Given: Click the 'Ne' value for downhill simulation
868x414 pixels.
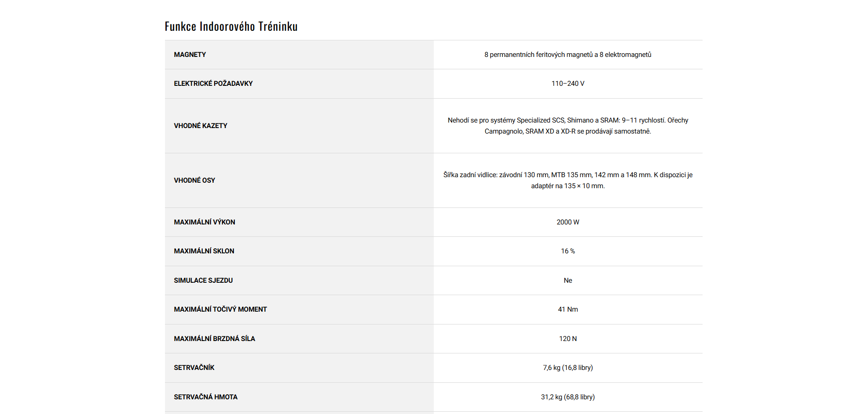Looking at the screenshot, I should (567, 280).
